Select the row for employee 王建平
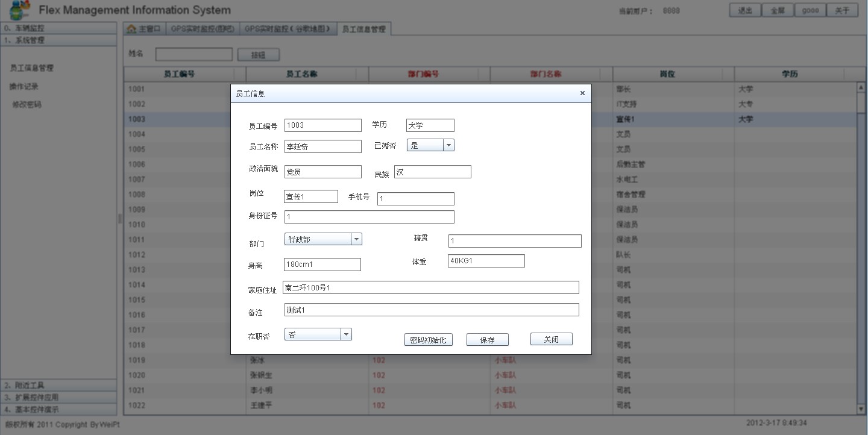868x435 pixels. click(x=490, y=405)
